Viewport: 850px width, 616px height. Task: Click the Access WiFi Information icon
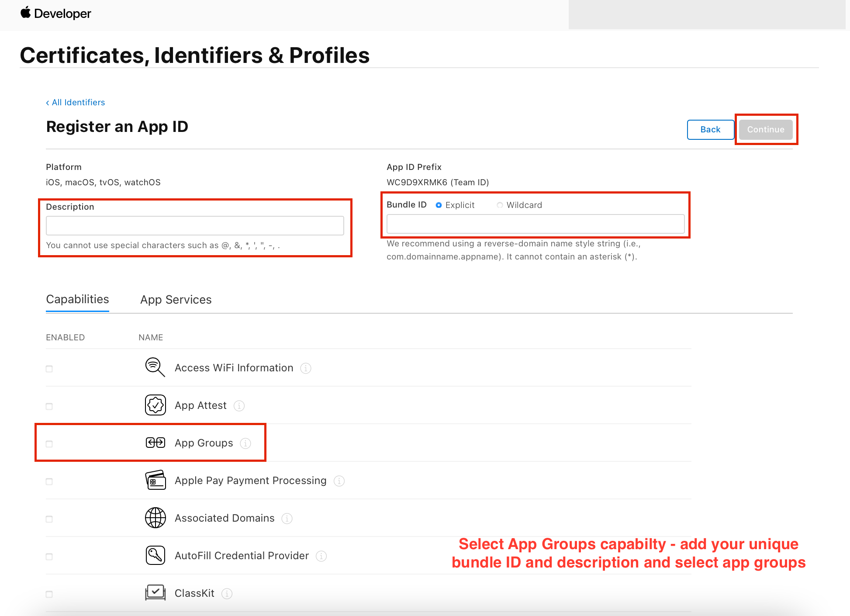155,367
